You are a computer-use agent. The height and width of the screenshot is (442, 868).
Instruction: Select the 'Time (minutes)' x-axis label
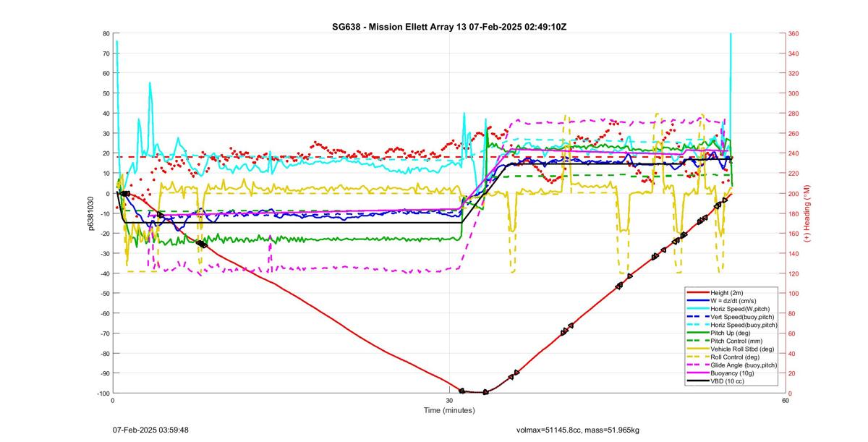449,411
